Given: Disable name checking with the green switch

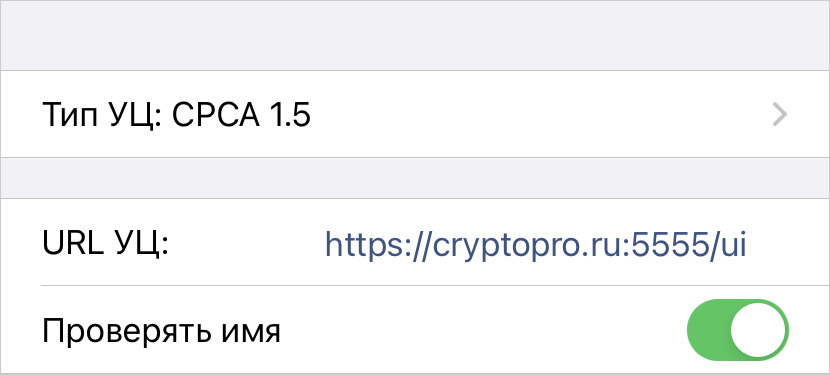Looking at the screenshot, I should tap(737, 331).
